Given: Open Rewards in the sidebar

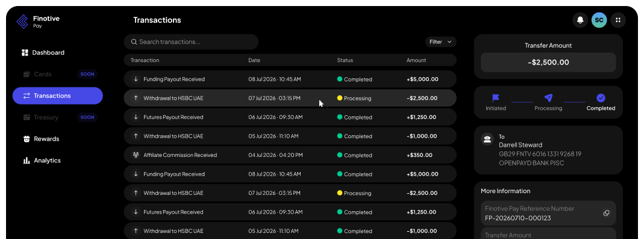Looking at the screenshot, I should pos(47,139).
